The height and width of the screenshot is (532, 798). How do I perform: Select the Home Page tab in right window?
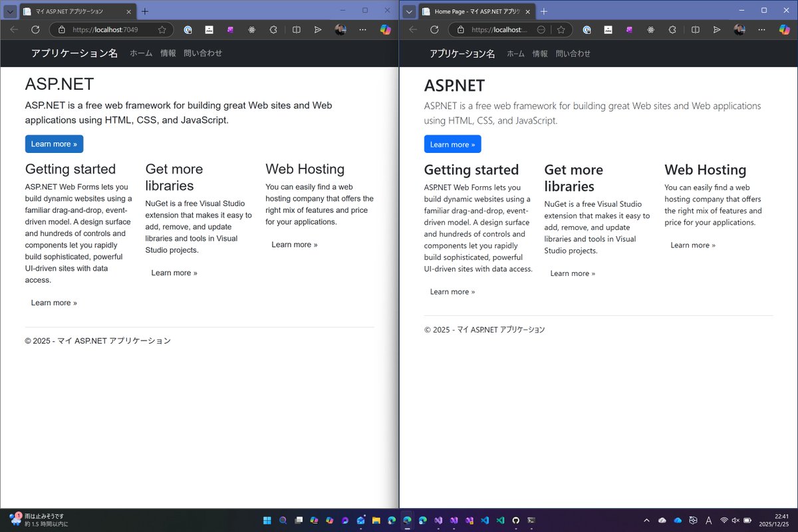point(477,11)
